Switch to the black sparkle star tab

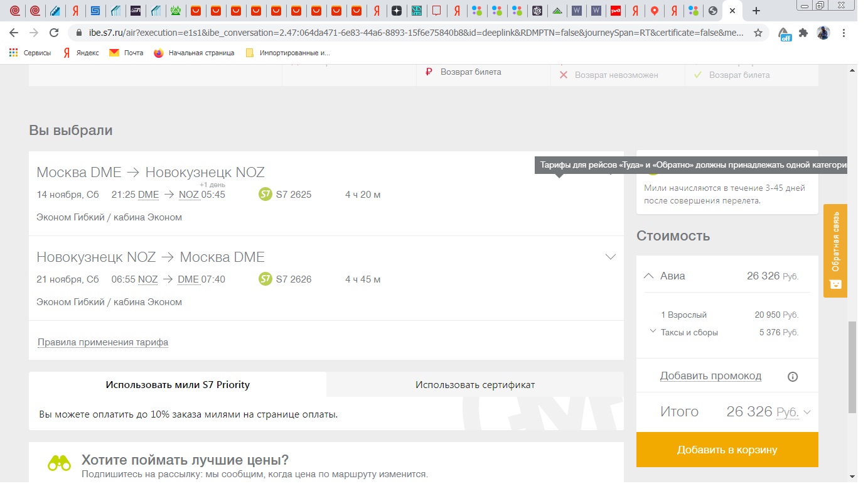[x=396, y=11]
